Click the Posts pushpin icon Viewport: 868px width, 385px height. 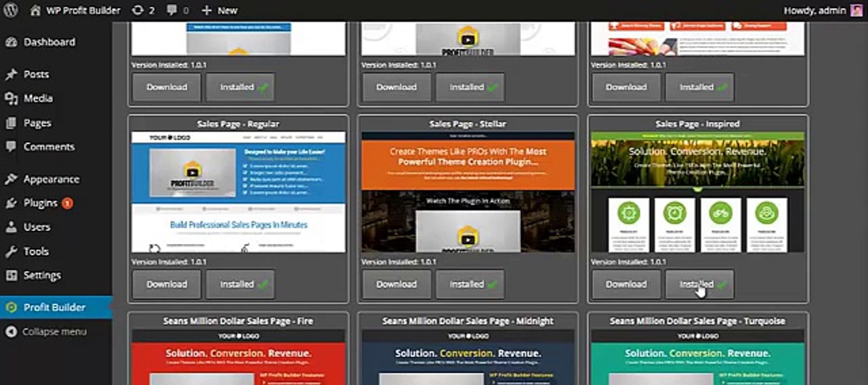[11, 74]
